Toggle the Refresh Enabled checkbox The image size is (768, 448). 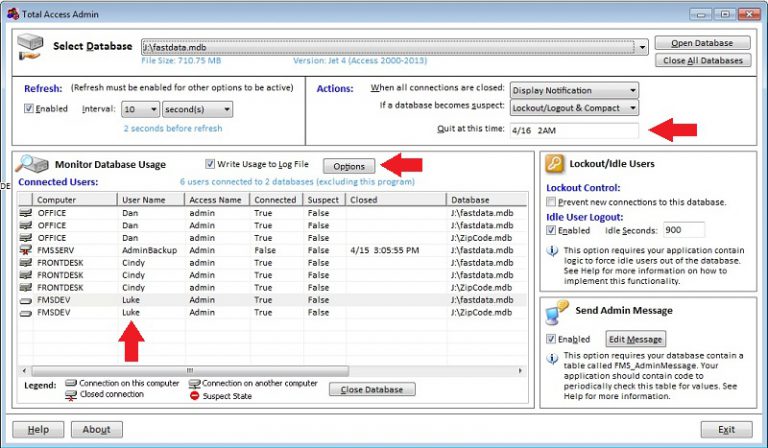tap(29, 109)
